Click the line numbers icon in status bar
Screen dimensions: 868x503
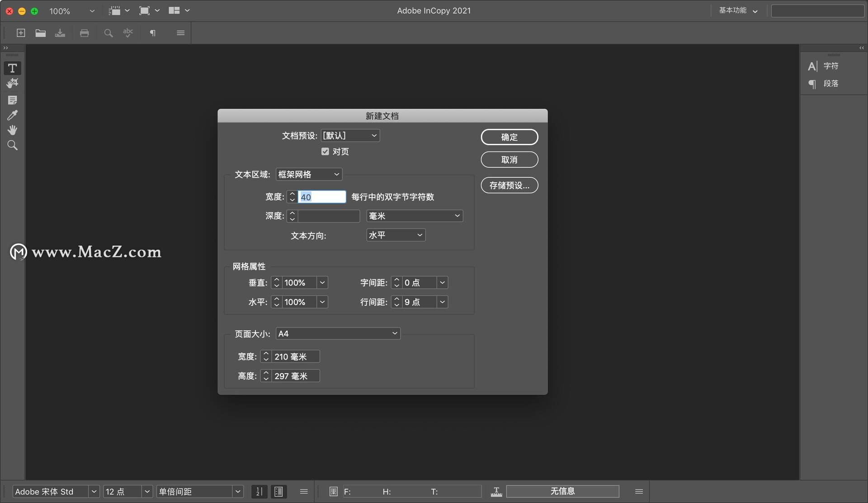(x=259, y=492)
